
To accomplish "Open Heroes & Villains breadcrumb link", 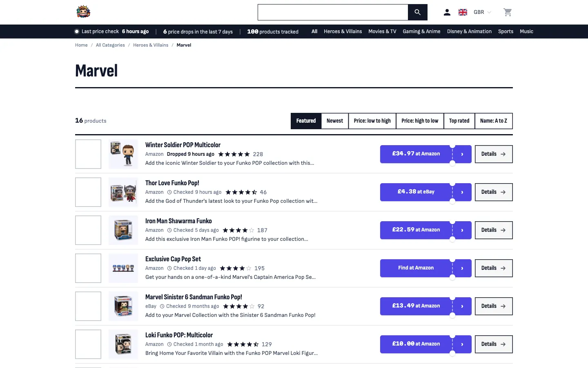I will pos(151,45).
